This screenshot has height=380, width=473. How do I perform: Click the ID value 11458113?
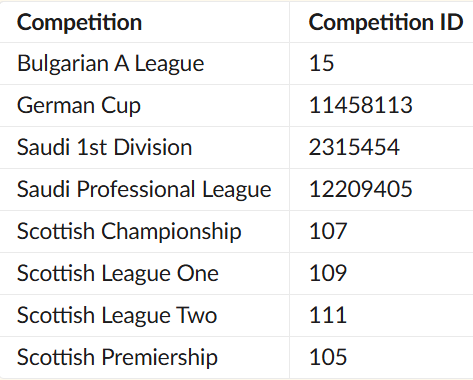point(361,105)
